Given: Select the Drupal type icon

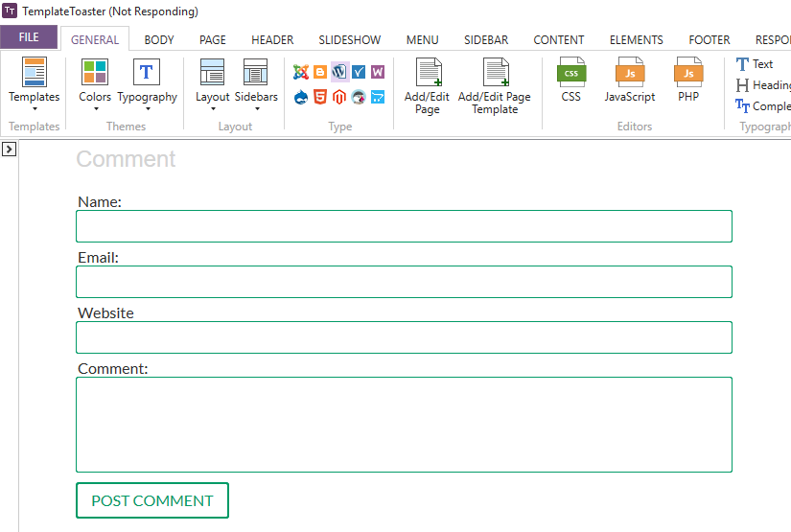Looking at the screenshot, I should click(301, 97).
